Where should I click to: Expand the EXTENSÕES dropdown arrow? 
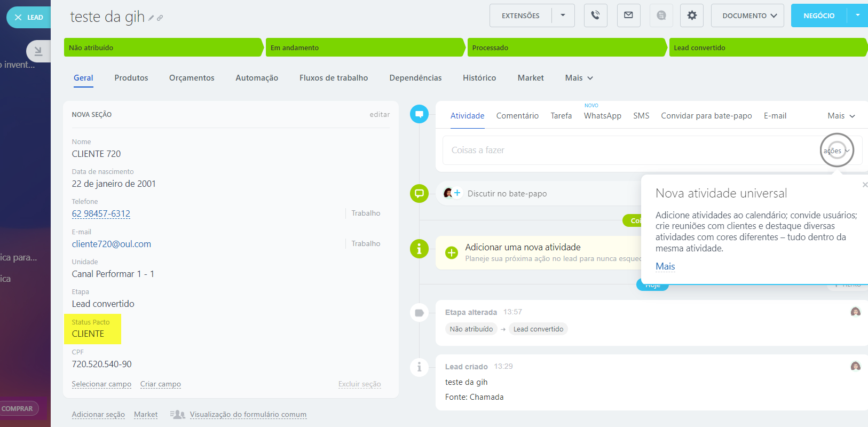[x=563, y=15]
